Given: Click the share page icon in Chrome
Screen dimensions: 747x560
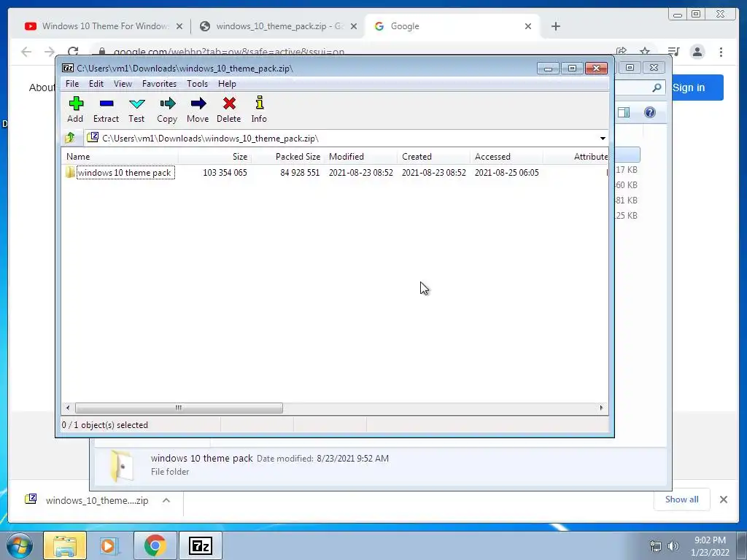Looking at the screenshot, I should tap(622, 52).
